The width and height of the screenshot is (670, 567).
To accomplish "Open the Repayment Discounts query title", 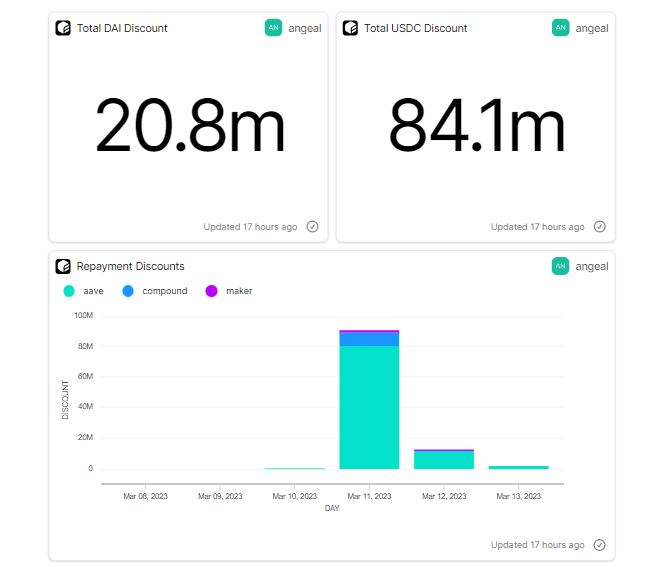I will point(130,266).
